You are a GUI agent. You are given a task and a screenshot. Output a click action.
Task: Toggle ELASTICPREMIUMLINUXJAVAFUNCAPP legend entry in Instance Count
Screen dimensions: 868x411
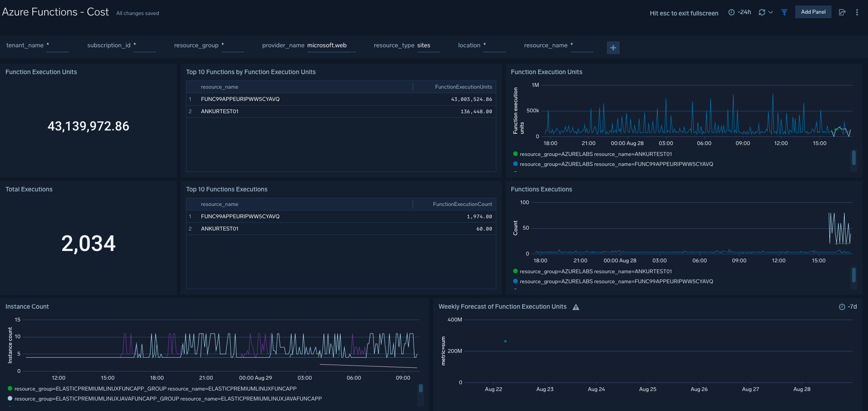pos(165,399)
